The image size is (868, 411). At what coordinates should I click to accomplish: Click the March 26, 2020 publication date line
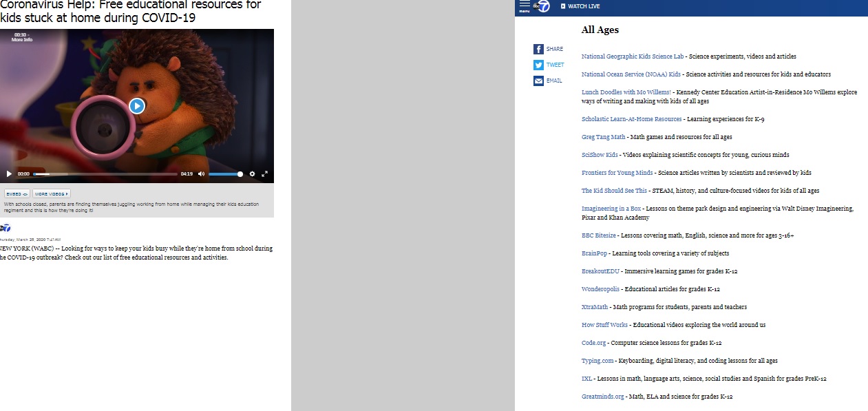tap(30, 240)
